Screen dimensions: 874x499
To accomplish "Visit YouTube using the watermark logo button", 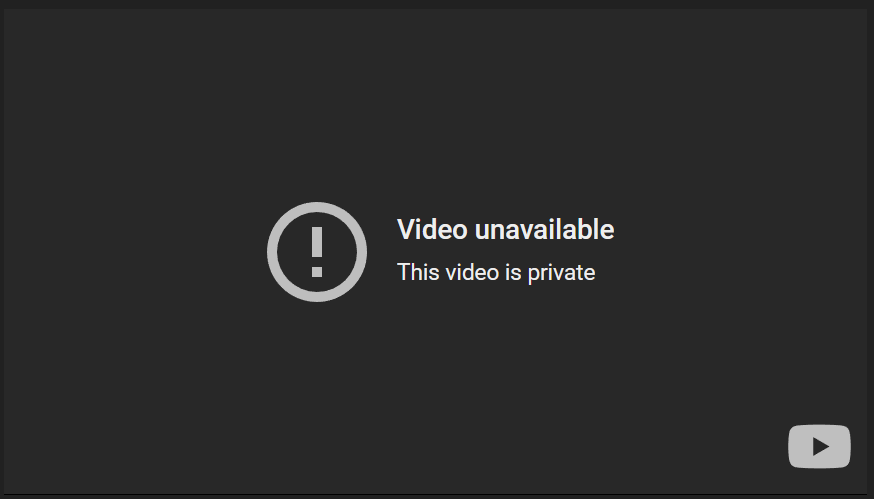I will (x=819, y=447).
